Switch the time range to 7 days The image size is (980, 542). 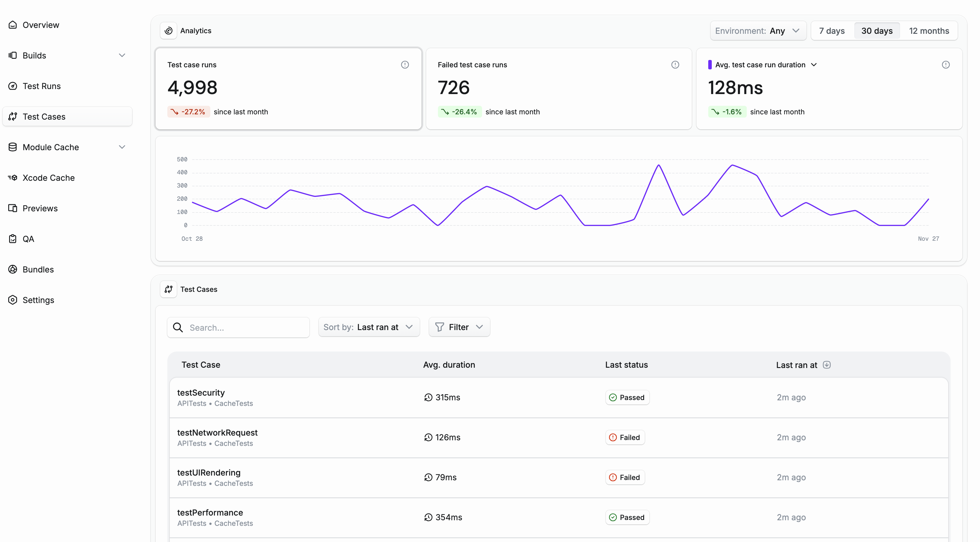tap(832, 31)
